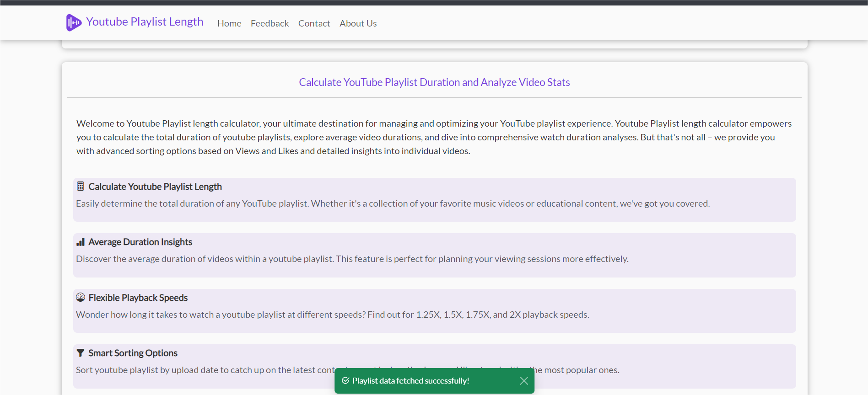Open the About Us page

[358, 23]
